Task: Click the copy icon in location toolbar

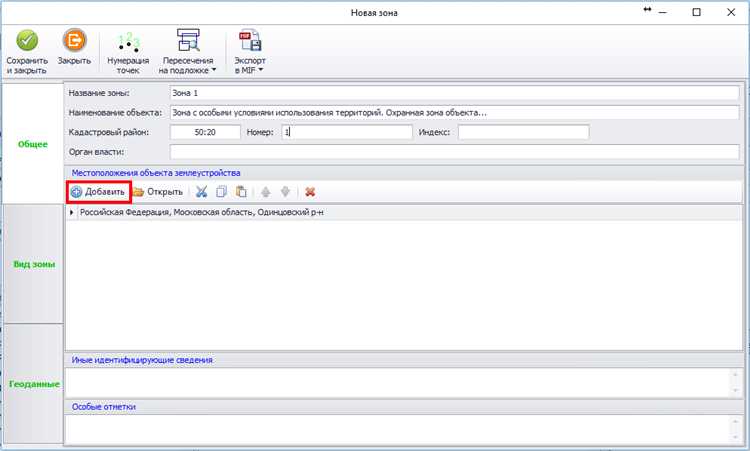Action: [222, 191]
